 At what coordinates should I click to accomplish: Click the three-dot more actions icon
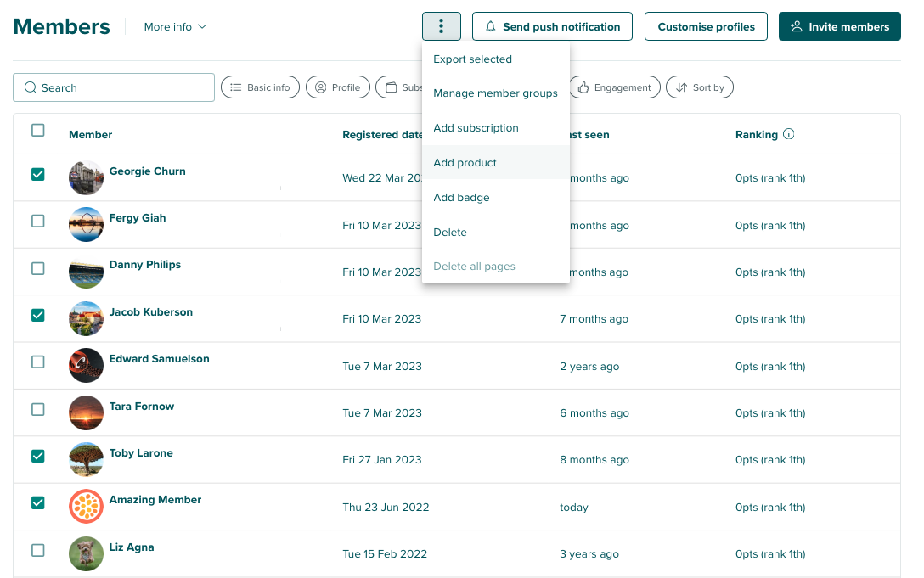441,26
